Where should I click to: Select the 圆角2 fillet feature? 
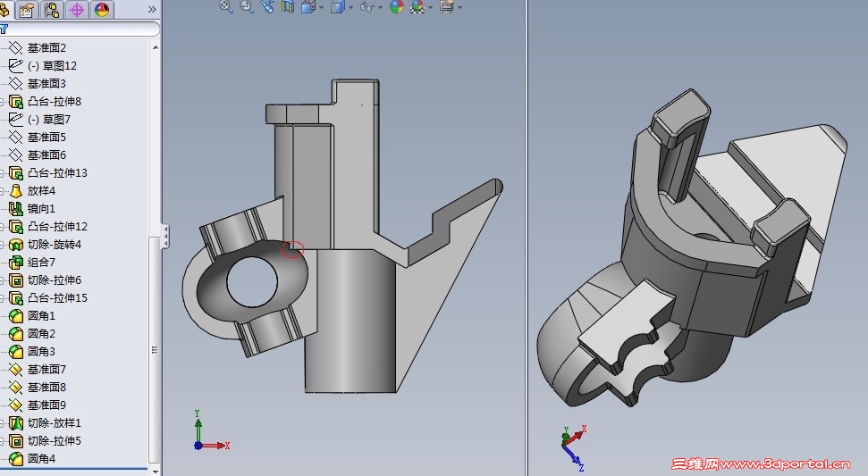[41, 333]
